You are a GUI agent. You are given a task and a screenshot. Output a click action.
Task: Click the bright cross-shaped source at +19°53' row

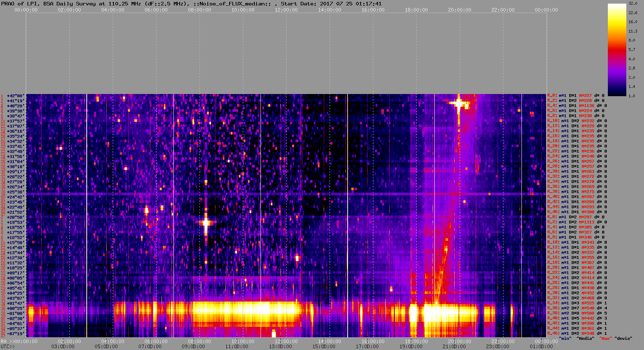pos(206,222)
